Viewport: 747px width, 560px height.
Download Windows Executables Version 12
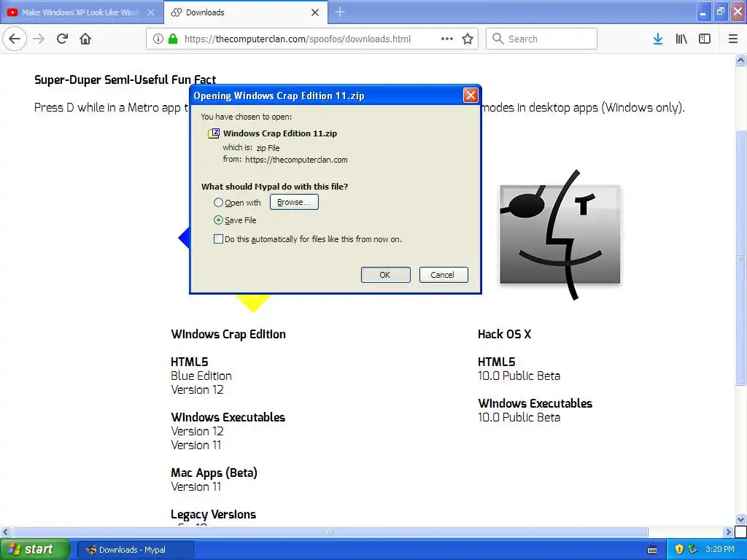click(x=197, y=431)
